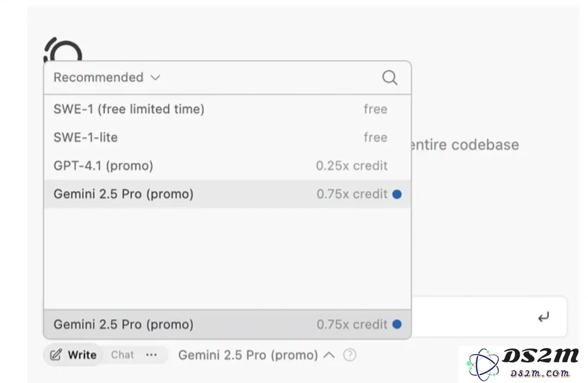Select highlighted Gemini 2.5 Pro (promo) entry
Image resolution: width=588 pixels, height=383 pixels.
click(x=227, y=194)
